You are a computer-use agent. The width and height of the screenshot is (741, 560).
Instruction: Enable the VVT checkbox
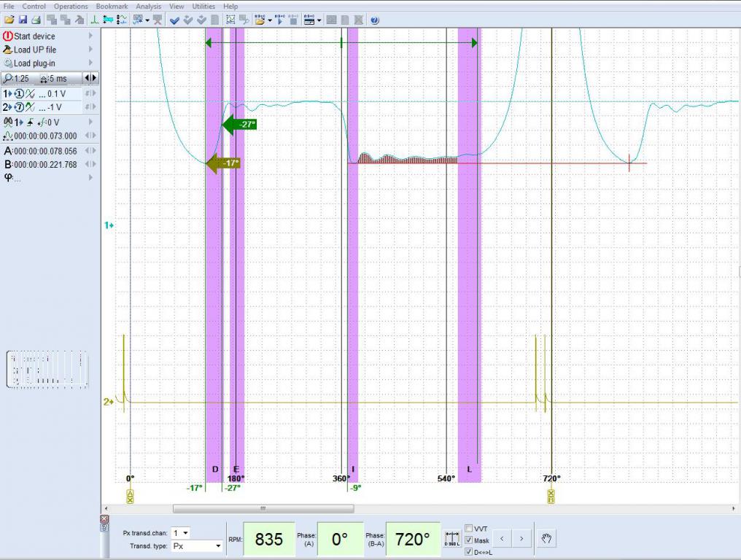(x=468, y=529)
